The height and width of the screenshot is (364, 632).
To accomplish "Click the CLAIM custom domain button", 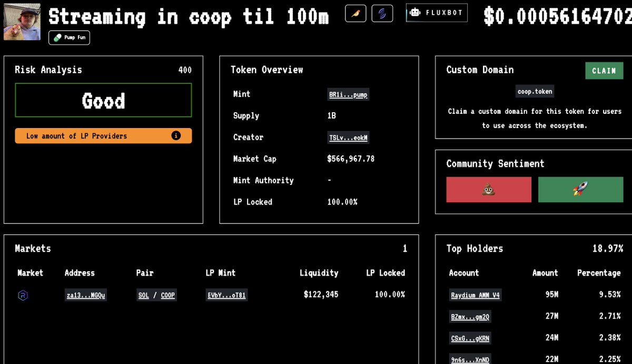I will 604,71.
